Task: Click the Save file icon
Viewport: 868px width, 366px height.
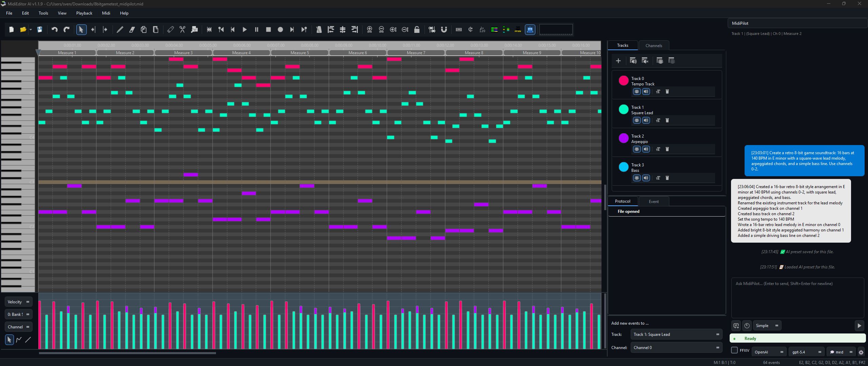Action: point(40,29)
